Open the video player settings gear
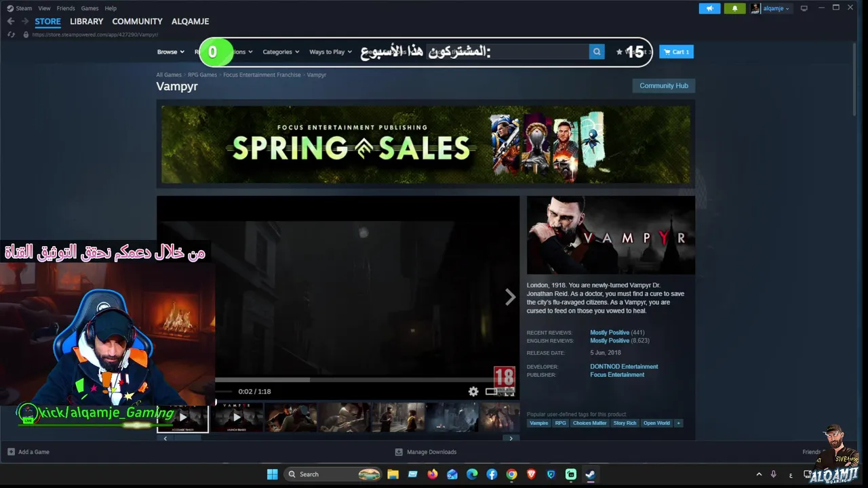Image resolution: width=868 pixels, height=488 pixels. pyautogui.click(x=473, y=391)
